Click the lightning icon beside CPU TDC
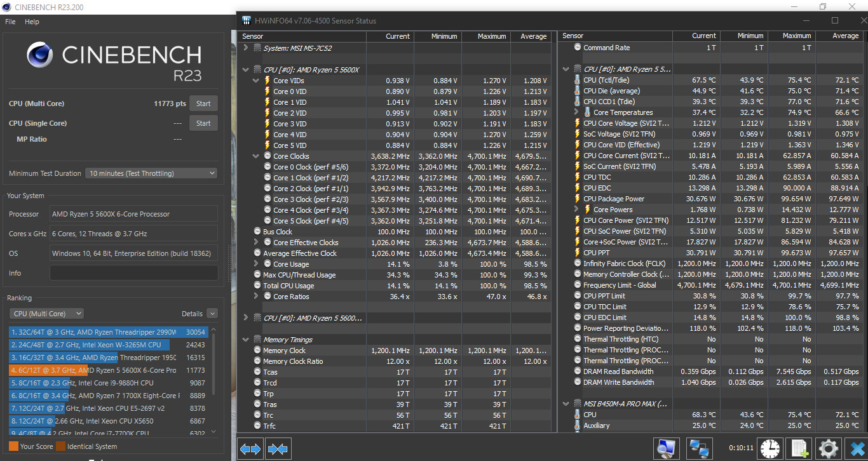The image size is (868, 461). click(x=577, y=177)
